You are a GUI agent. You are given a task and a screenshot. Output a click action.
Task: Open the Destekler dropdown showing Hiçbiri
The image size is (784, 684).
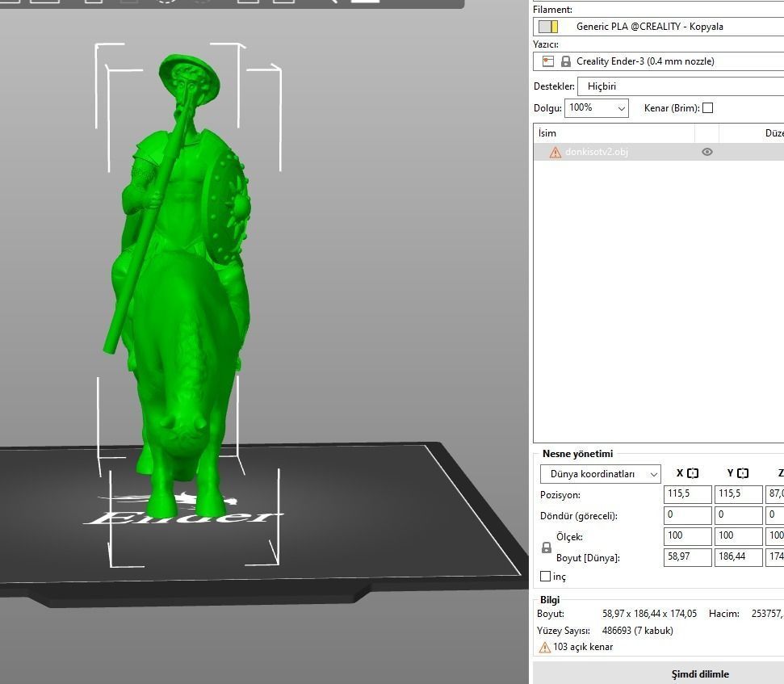[x=681, y=86]
